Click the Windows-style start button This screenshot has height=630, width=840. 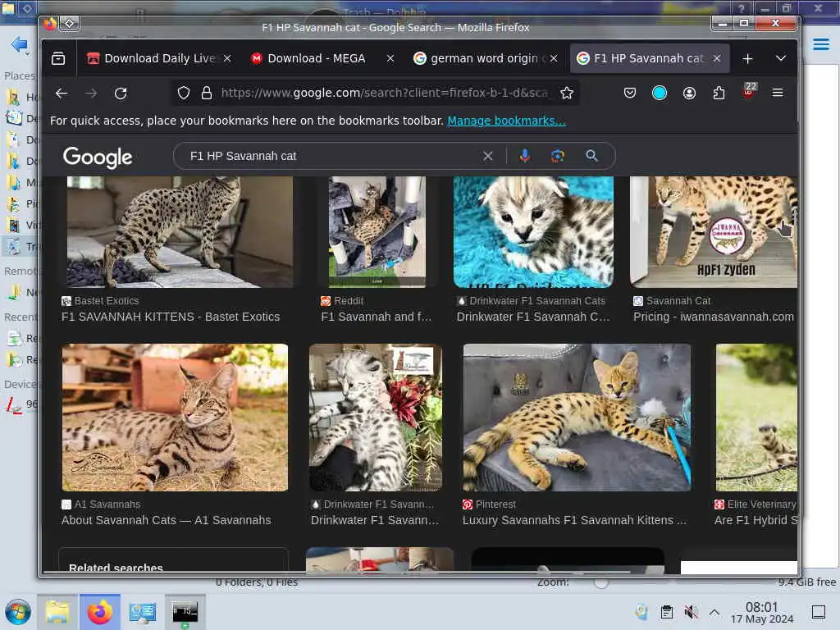(18, 612)
